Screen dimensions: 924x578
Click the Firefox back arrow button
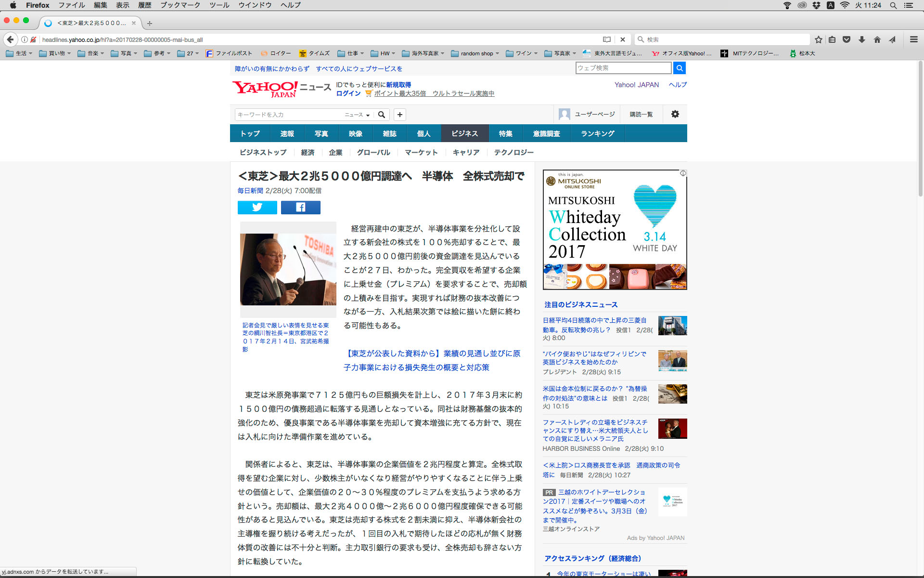[x=10, y=39]
